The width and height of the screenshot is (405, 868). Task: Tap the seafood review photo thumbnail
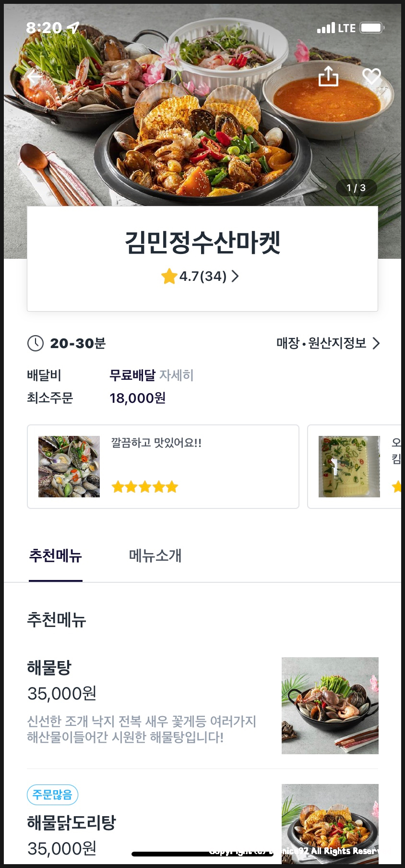69,467
